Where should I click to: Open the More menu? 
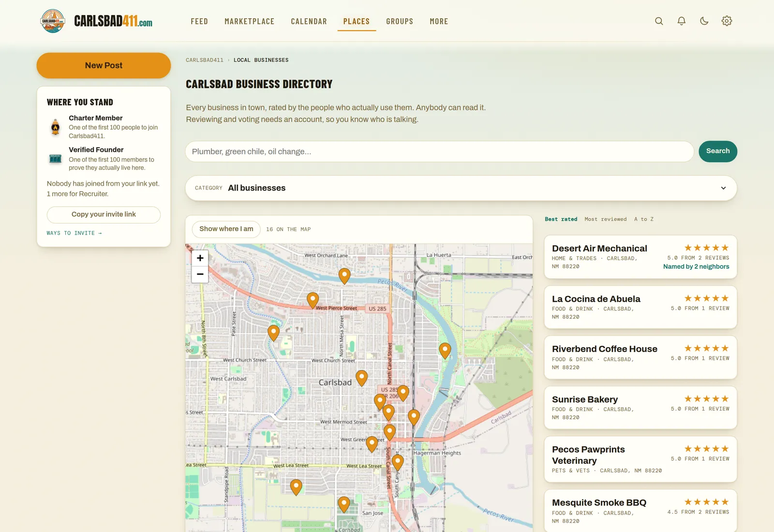point(439,21)
